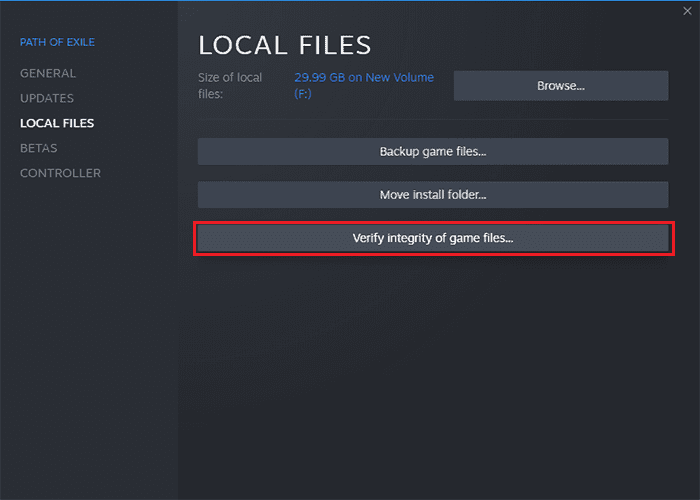Click the Size of local files label

[230, 86]
